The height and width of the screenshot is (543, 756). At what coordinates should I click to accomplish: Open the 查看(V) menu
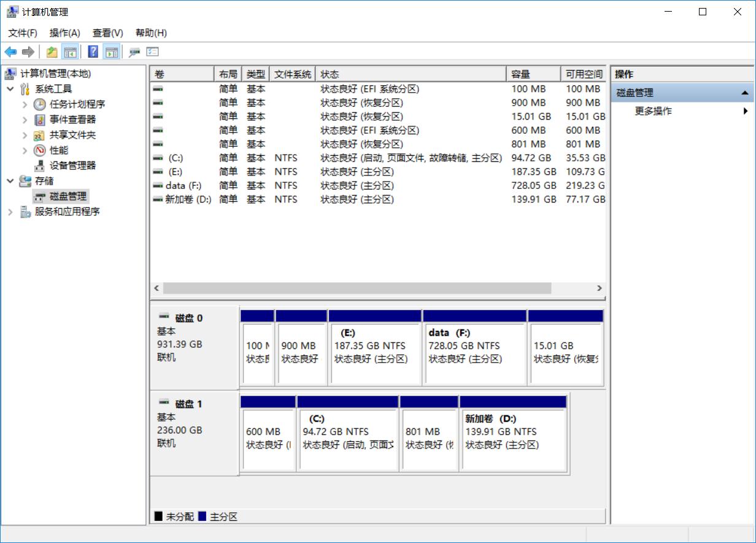107,33
